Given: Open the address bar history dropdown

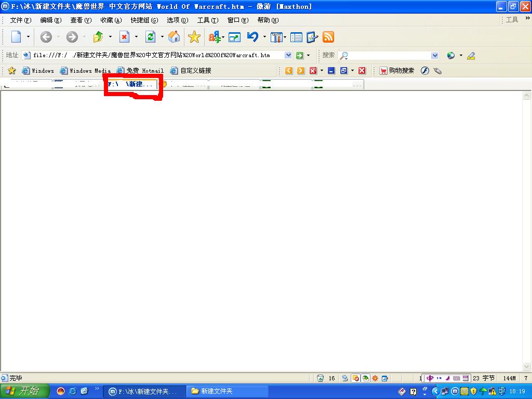Looking at the screenshot, I should click(x=288, y=55).
